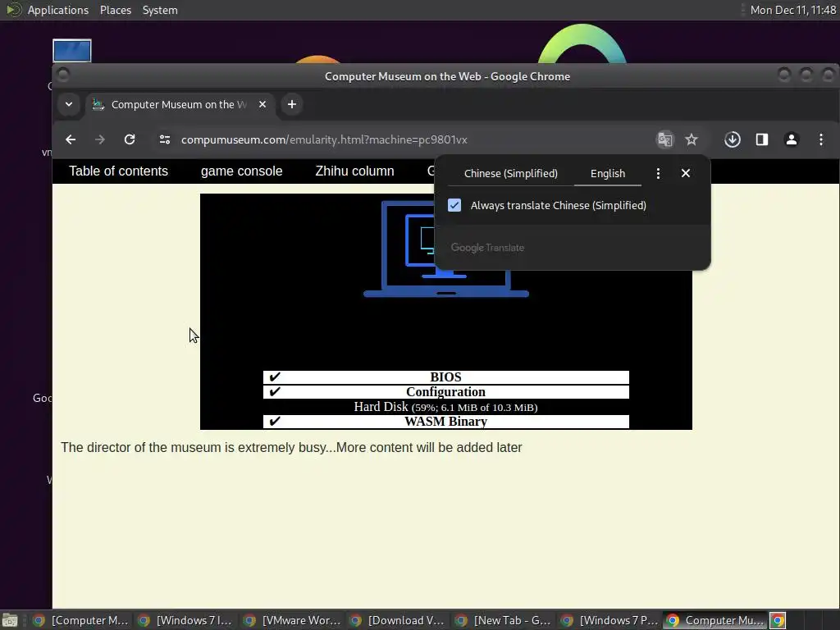Open Table of contents menu item

point(118,171)
